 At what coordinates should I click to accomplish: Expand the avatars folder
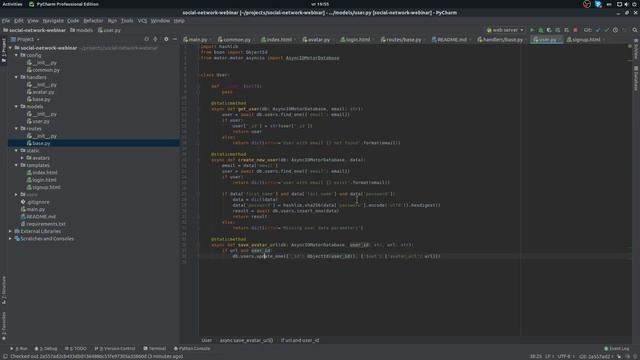point(22,158)
